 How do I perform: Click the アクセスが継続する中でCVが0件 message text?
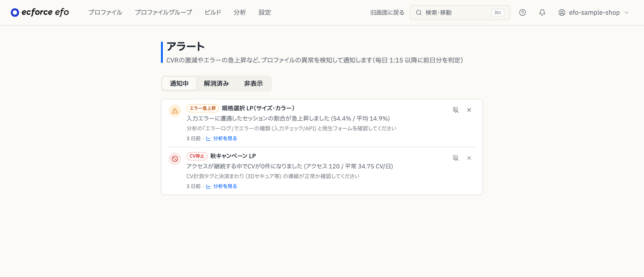click(x=290, y=166)
